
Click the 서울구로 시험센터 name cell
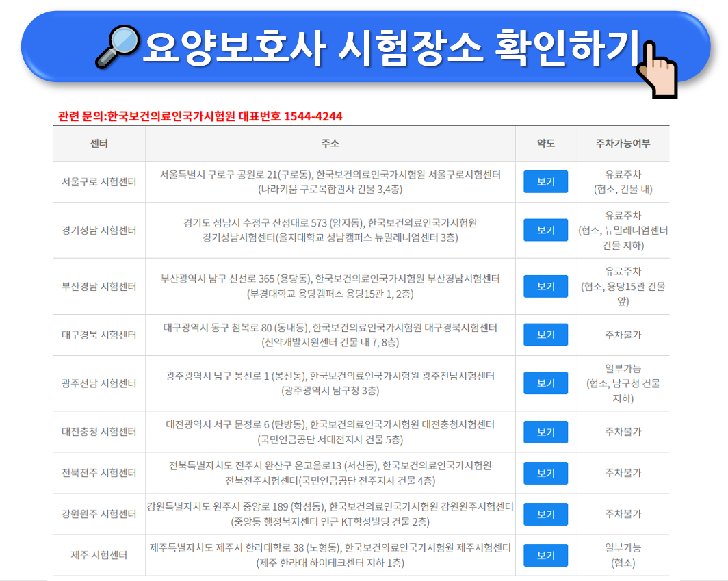[x=99, y=181]
